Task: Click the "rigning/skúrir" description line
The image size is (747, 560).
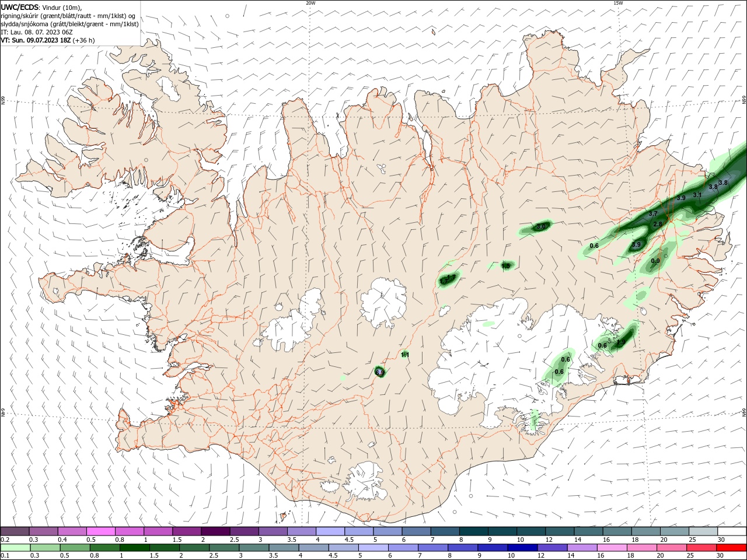Action: coord(69,16)
